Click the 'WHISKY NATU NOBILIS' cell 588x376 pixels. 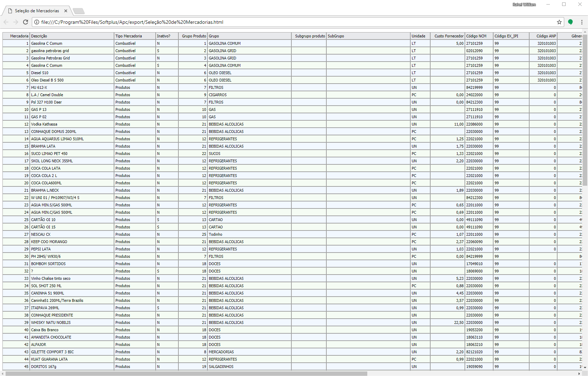[72, 322]
